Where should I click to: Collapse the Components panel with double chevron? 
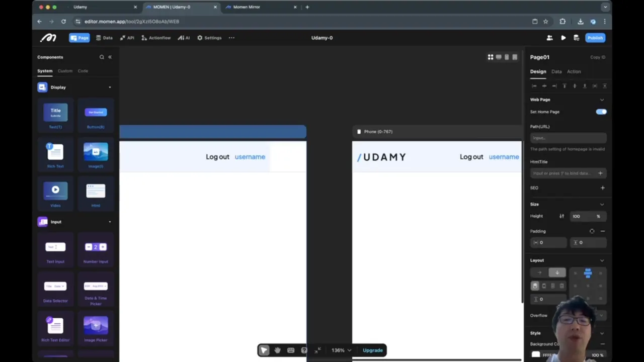pyautogui.click(x=110, y=57)
